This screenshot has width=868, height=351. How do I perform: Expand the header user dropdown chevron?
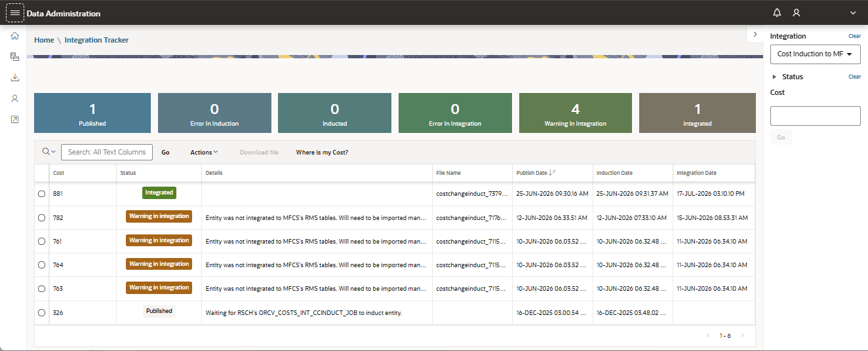click(x=853, y=13)
